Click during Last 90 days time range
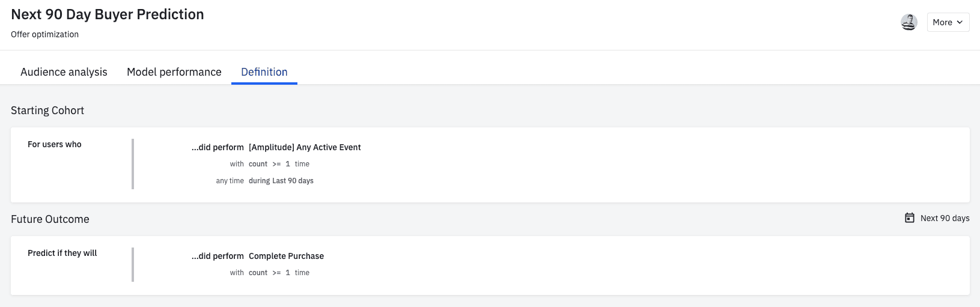980x307 pixels. [281, 181]
